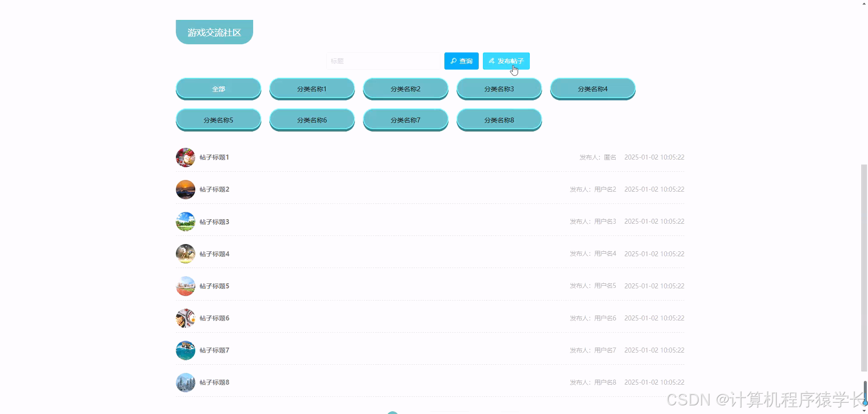Click the publisher text 发布人:用户名8
The height and width of the screenshot is (414, 868).
(593, 382)
